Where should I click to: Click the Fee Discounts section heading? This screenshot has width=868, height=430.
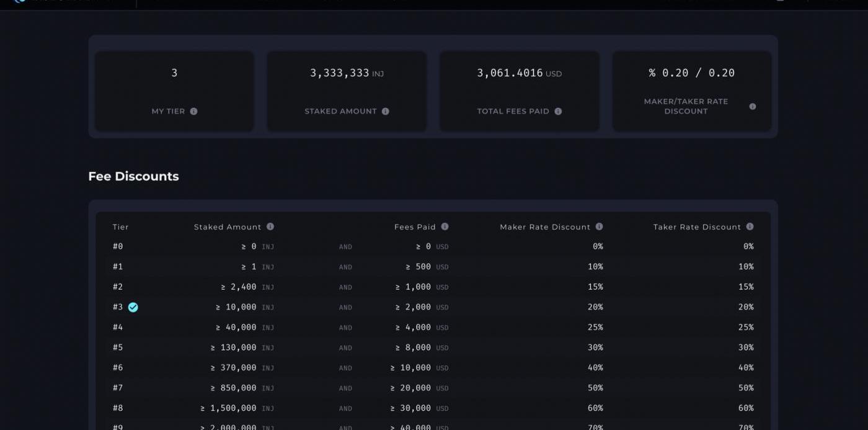pyautogui.click(x=133, y=176)
